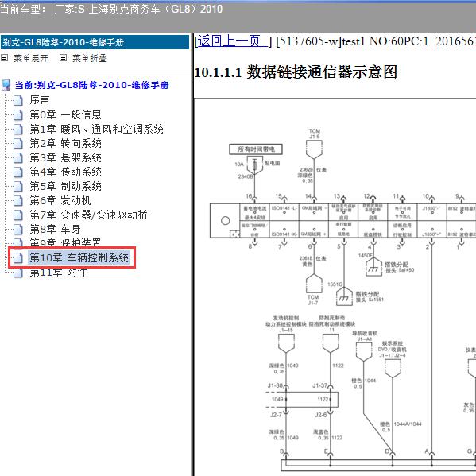
Task: Click the page icon next to 第2章
Action: (x=18, y=143)
